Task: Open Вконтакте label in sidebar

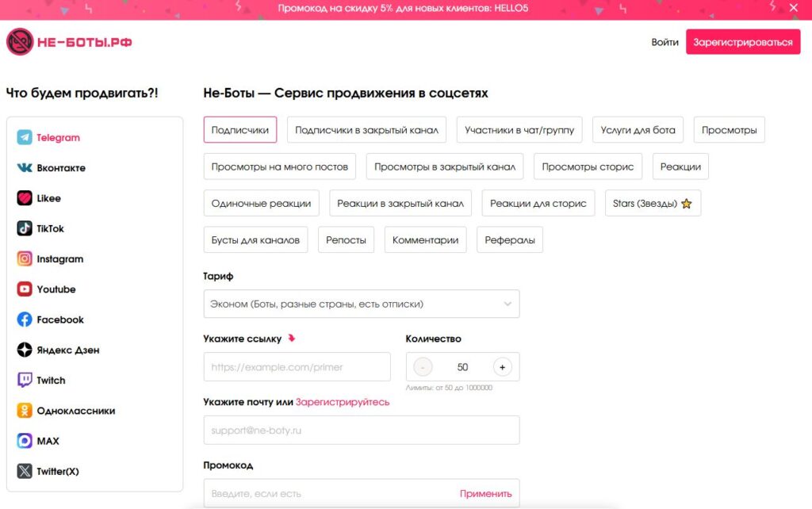Action: coord(61,168)
